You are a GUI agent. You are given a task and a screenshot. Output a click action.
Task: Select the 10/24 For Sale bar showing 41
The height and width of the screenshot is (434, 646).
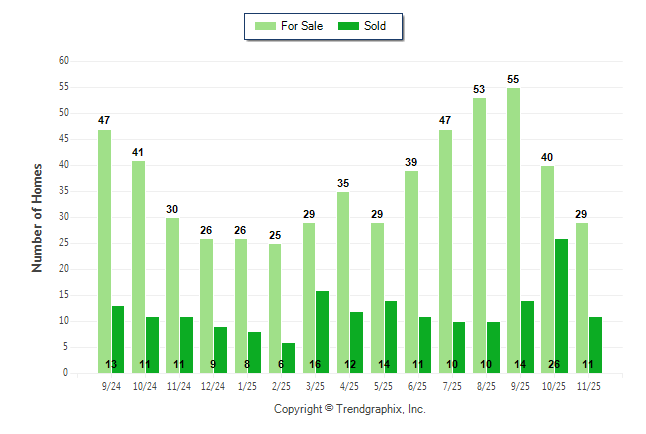tap(138, 266)
